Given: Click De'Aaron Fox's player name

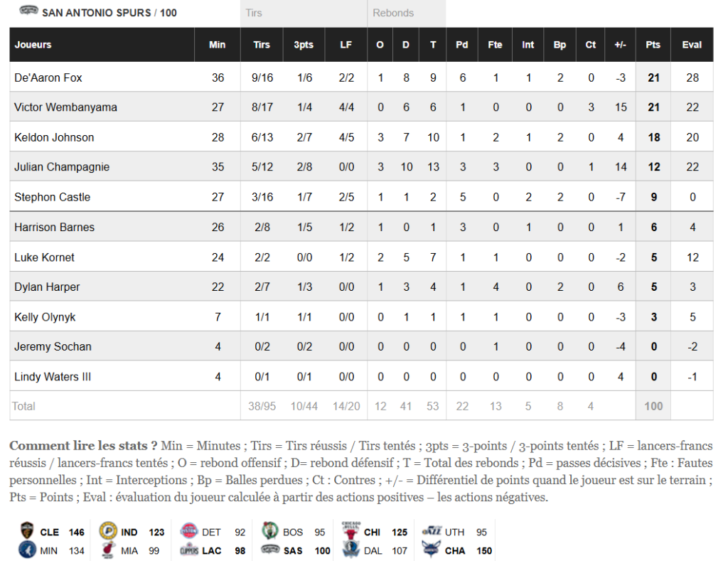Looking at the screenshot, I should tap(48, 78).
